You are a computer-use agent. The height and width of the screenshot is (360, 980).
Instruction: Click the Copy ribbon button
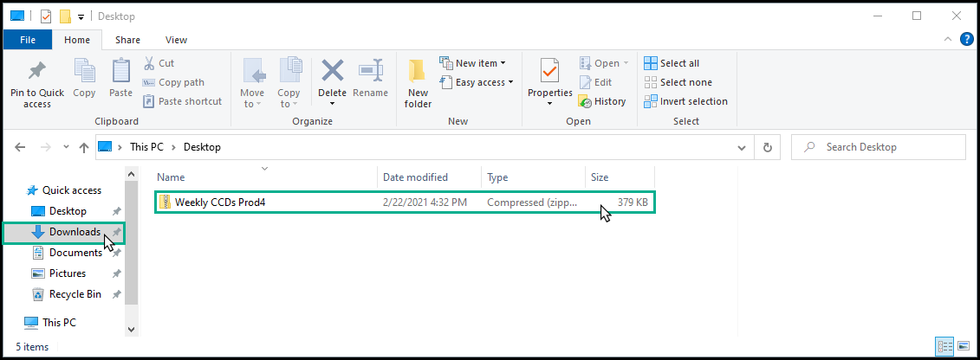[x=84, y=79]
